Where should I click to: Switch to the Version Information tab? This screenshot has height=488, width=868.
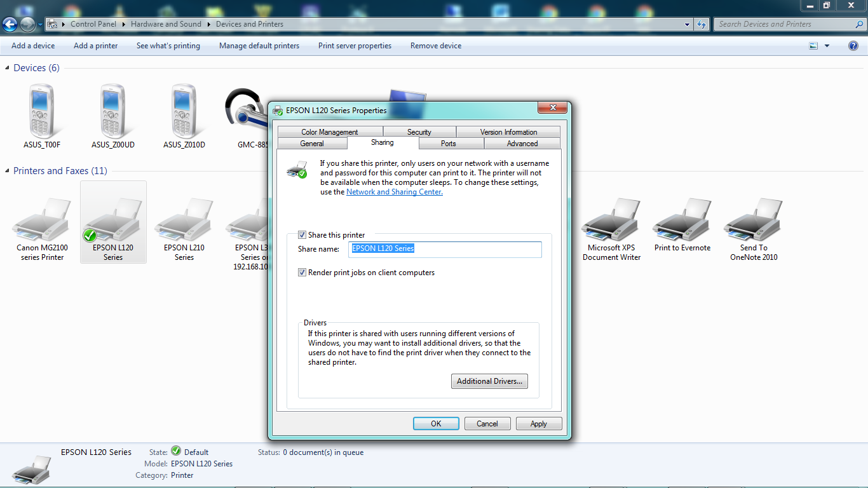(508, 132)
